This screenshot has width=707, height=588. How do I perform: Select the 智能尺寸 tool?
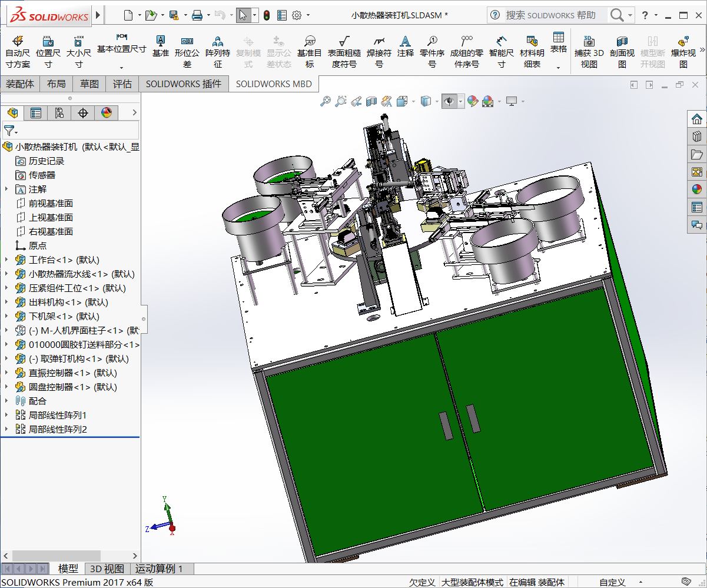pyautogui.click(x=502, y=51)
